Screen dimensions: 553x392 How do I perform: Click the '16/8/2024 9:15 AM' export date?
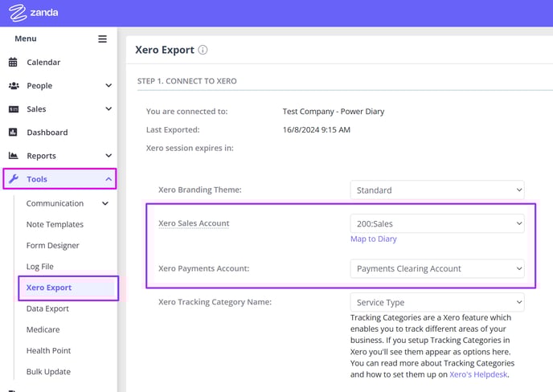(317, 129)
